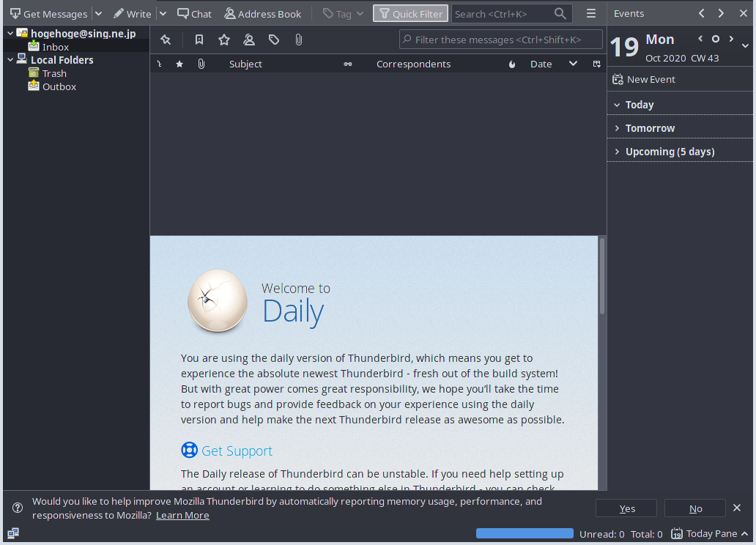Select the hogehoge@sing.ne.jp account
756x545 pixels.
pos(83,33)
